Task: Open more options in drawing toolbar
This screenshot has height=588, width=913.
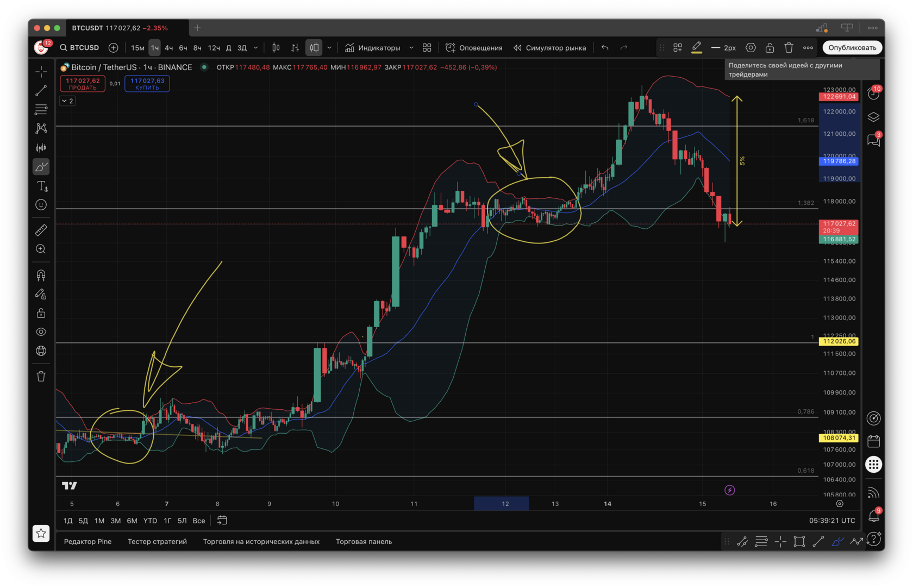Action: [808, 48]
